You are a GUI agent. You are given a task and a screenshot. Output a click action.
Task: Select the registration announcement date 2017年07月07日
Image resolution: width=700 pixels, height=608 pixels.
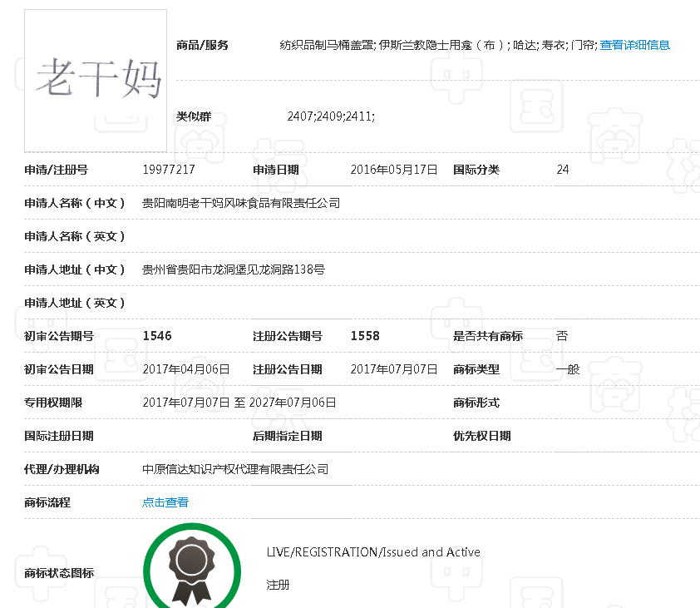393,369
